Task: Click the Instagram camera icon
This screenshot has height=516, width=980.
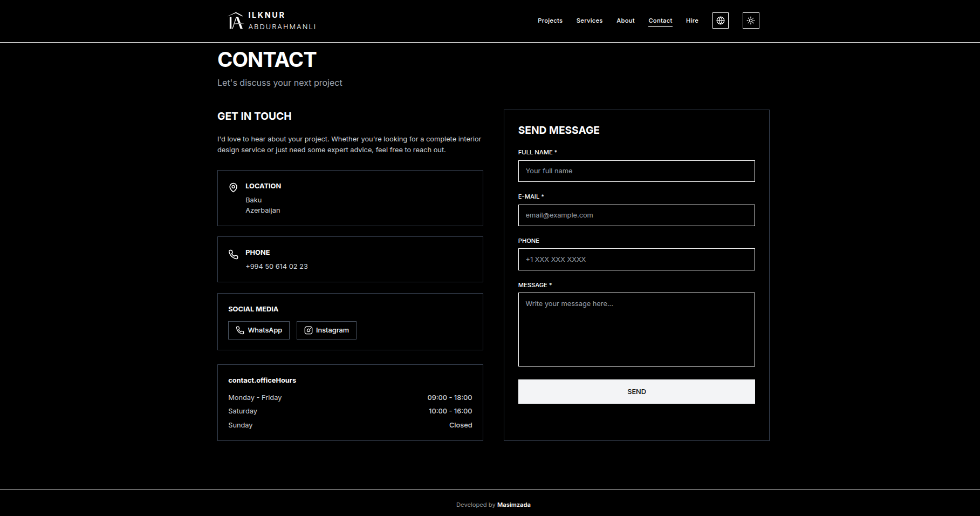Action: (x=309, y=330)
